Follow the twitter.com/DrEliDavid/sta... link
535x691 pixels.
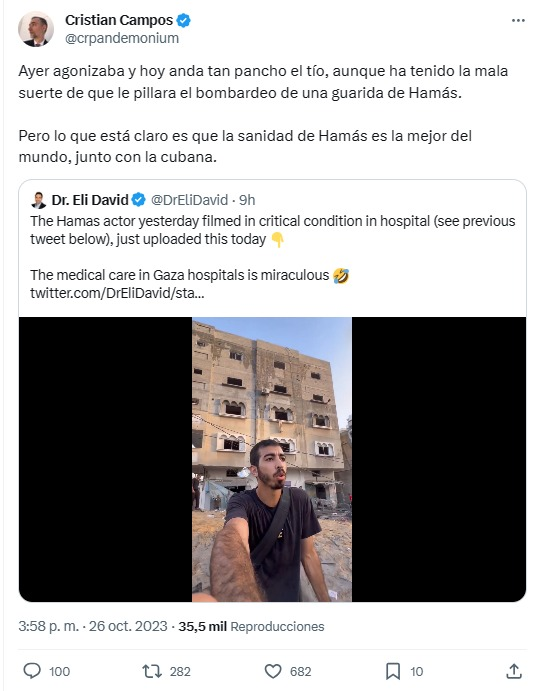coord(117,293)
